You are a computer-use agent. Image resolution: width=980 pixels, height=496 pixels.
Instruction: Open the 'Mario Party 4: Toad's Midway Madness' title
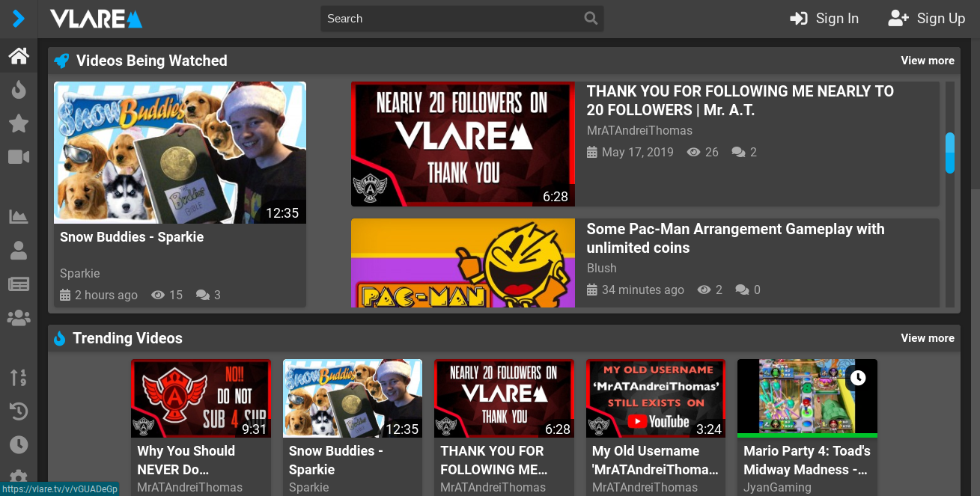pyautogui.click(x=807, y=460)
